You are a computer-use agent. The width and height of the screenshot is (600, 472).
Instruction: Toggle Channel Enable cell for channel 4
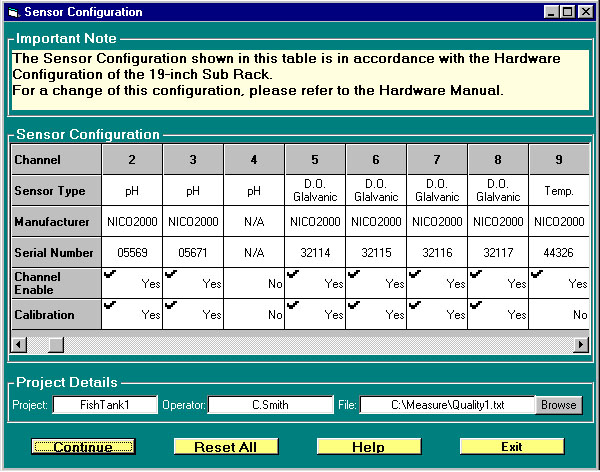pos(254,283)
